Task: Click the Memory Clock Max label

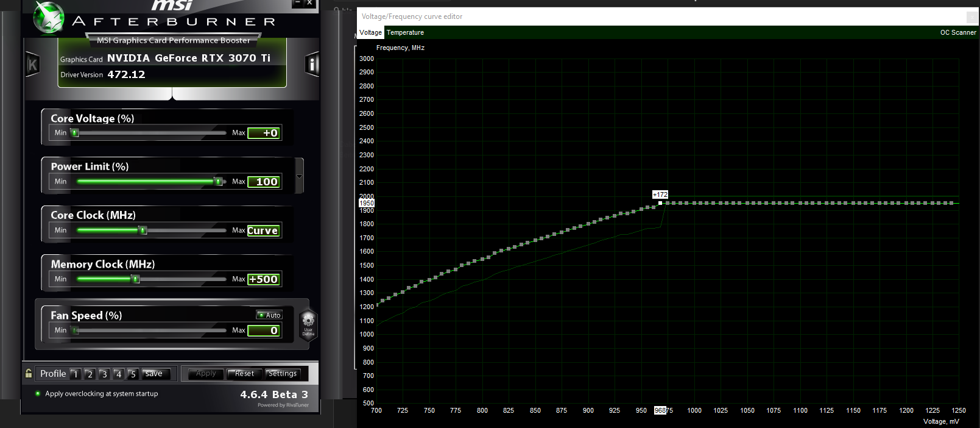Action: point(238,279)
